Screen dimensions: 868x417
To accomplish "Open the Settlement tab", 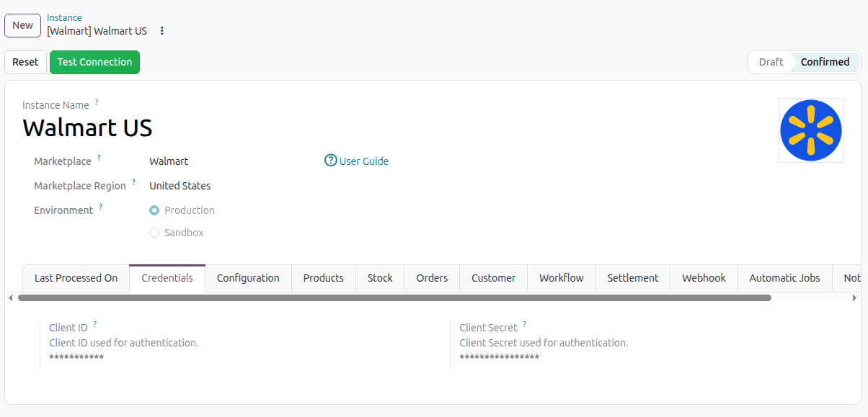I will coord(633,278).
